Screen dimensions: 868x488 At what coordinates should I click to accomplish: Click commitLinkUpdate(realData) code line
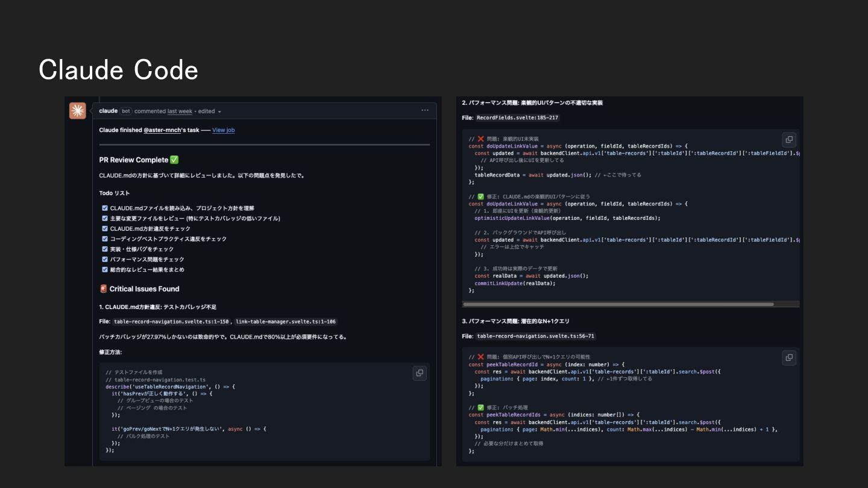point(515,283)
